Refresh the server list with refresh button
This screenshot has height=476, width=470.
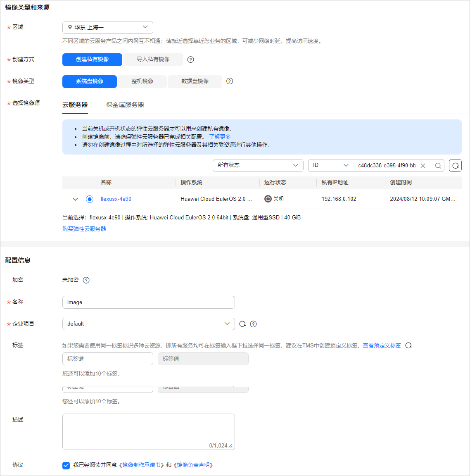pos(455,165)
